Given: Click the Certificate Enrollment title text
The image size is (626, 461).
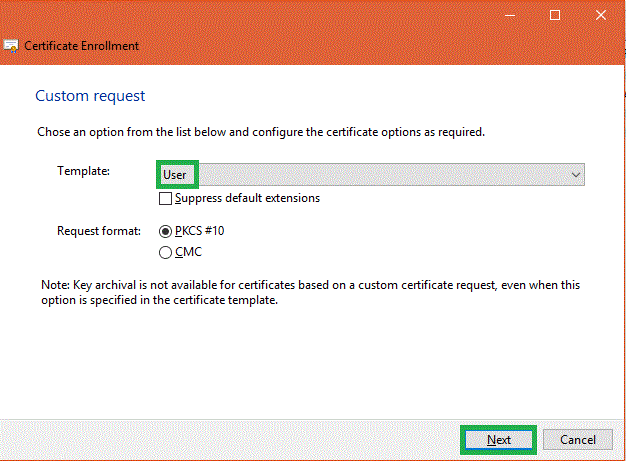Looking at the screenshot, I should (x=81, y=46).
